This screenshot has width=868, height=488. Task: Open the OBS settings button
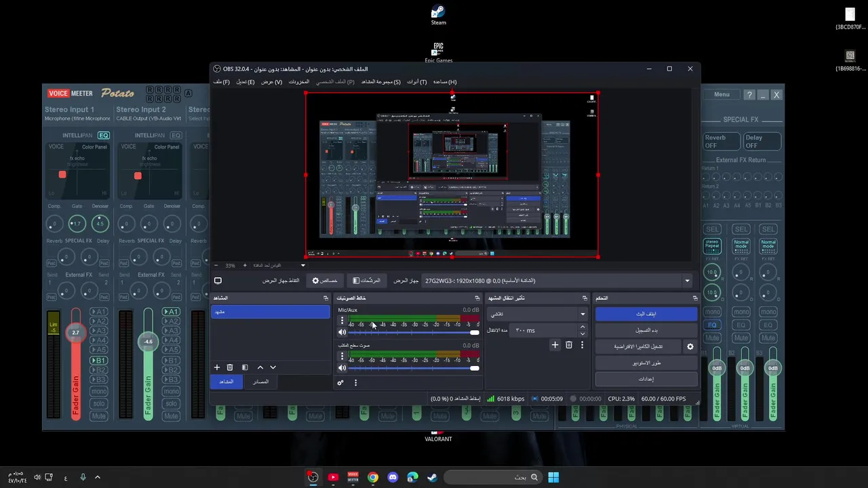coord(646,379)
